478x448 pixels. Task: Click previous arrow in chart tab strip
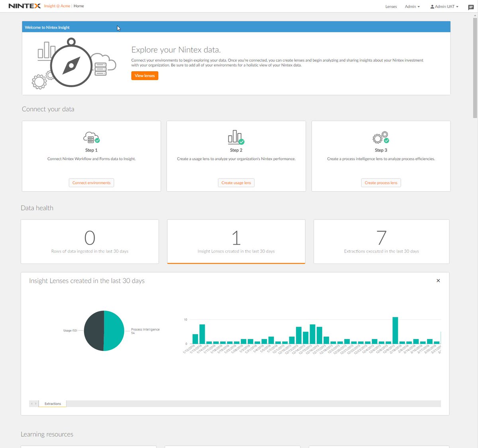click(32, 404)
